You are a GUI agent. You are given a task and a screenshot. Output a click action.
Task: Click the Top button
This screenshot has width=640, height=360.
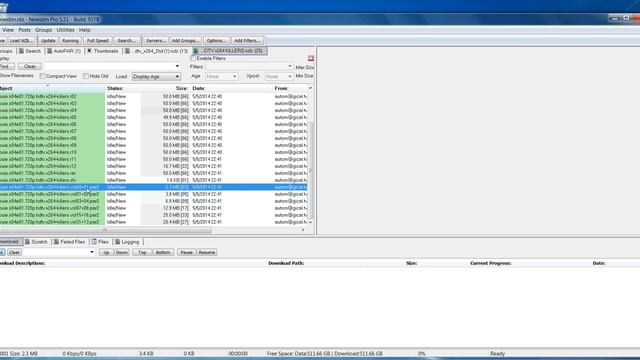click(142, 252)
